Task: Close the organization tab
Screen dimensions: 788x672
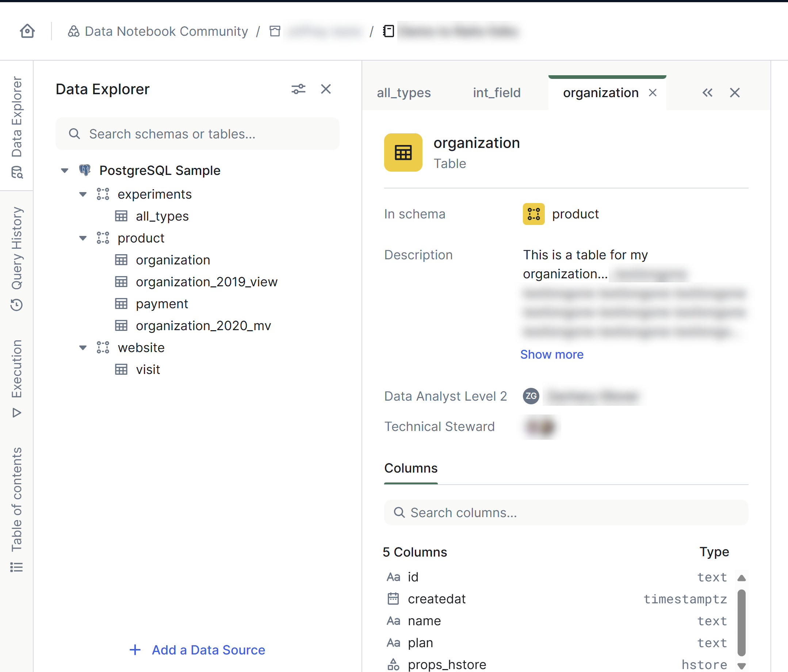Action: click(653, 93)
